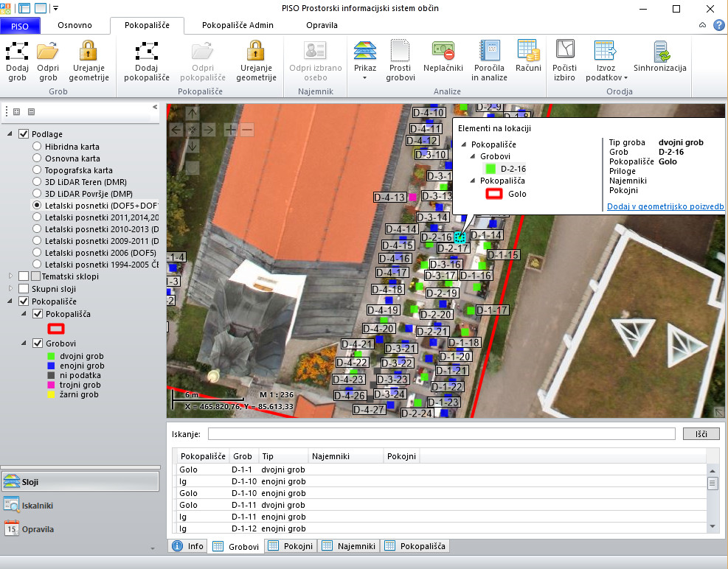Open Poročila in analize

[490, 60]
